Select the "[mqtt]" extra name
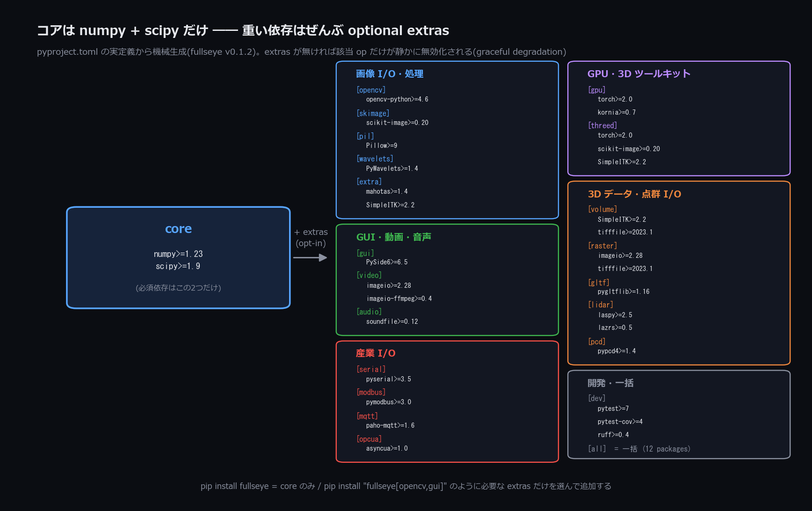This screenshot has width=812, height=511. pos(367,416)
